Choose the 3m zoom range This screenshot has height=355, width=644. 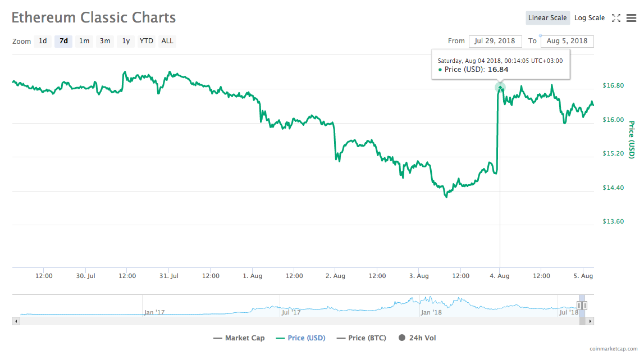point(105,41)
